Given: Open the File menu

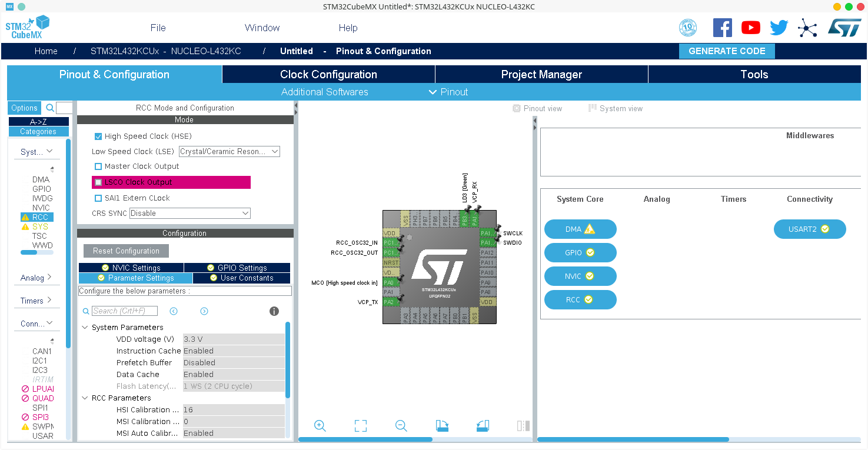Looking at the screenshot, I should (x=158, y=28).
